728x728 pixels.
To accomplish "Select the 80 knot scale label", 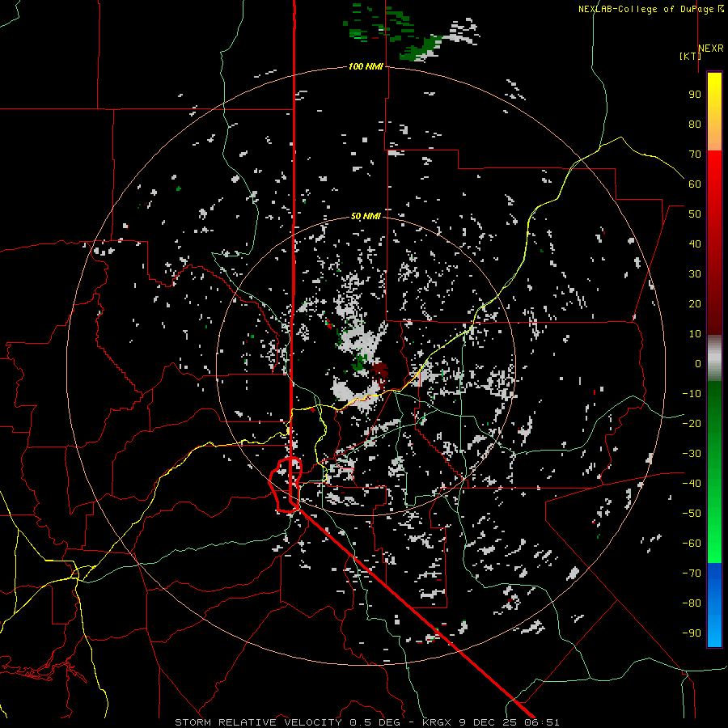I will 695,124.
